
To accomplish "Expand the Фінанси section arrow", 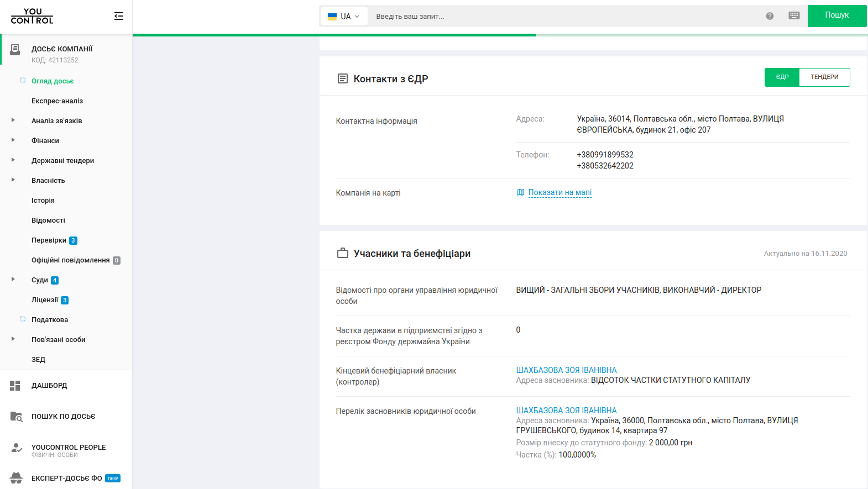I will (x=13, y=140).
